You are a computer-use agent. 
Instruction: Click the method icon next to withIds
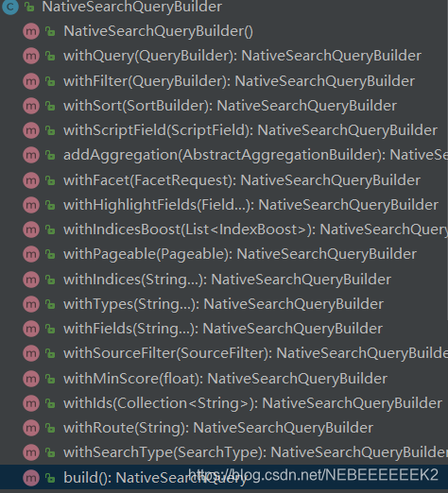pos(31,403)
